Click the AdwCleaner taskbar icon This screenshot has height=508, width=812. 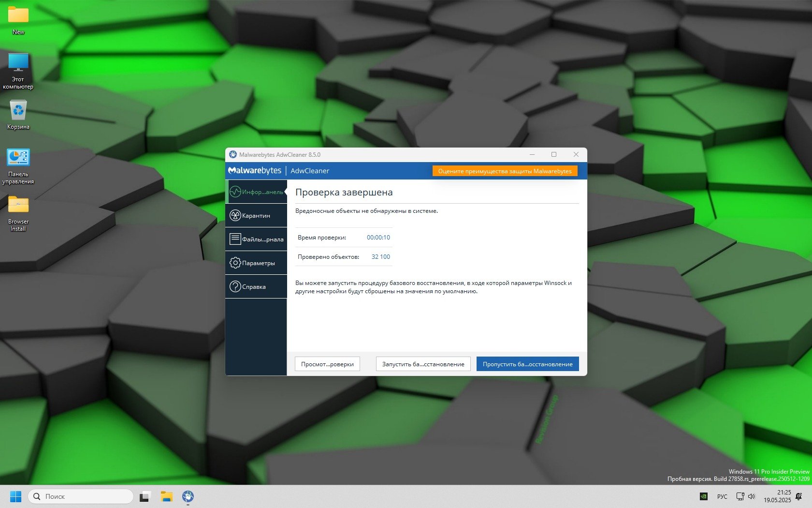(188, 496)
